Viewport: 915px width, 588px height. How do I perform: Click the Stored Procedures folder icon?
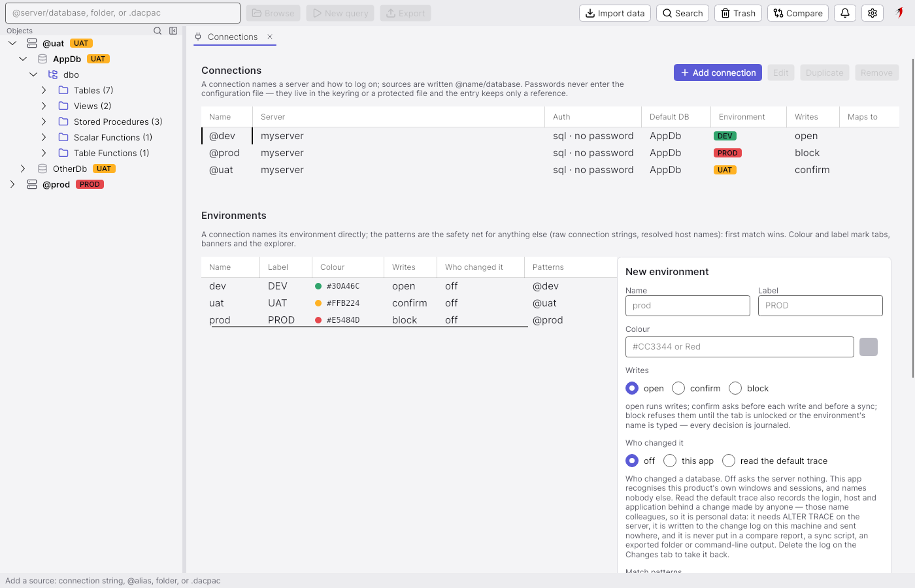click(63, 122)
